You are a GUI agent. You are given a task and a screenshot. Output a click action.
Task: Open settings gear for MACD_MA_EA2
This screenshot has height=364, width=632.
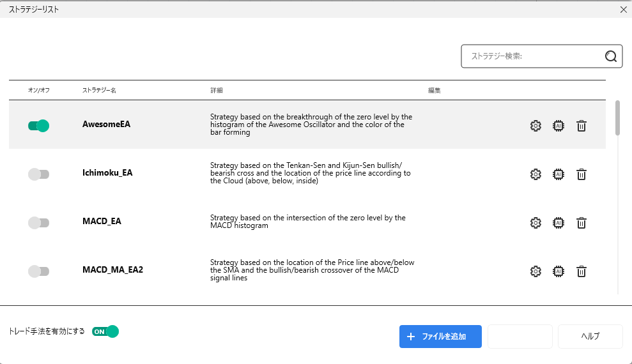(x=536, y=271)
